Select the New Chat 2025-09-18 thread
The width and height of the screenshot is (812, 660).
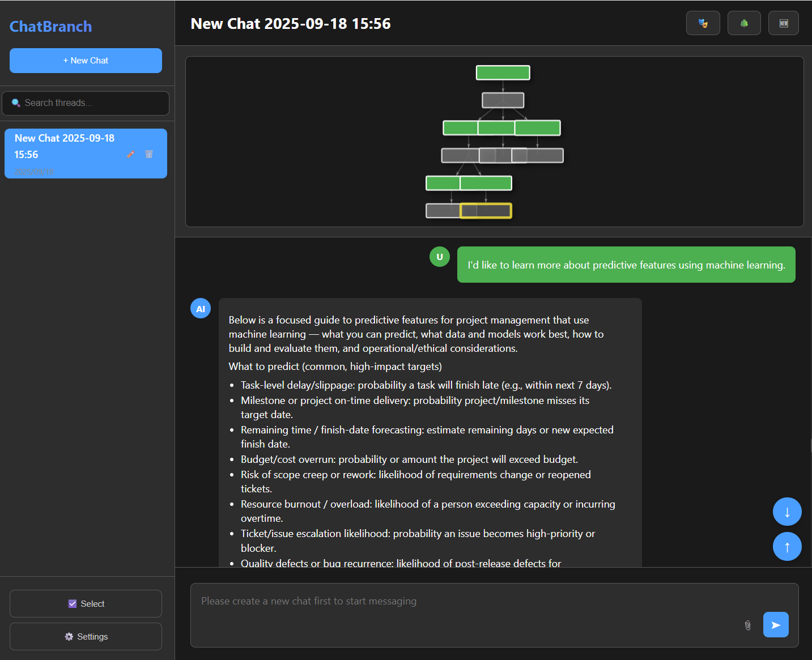(65, 146)
